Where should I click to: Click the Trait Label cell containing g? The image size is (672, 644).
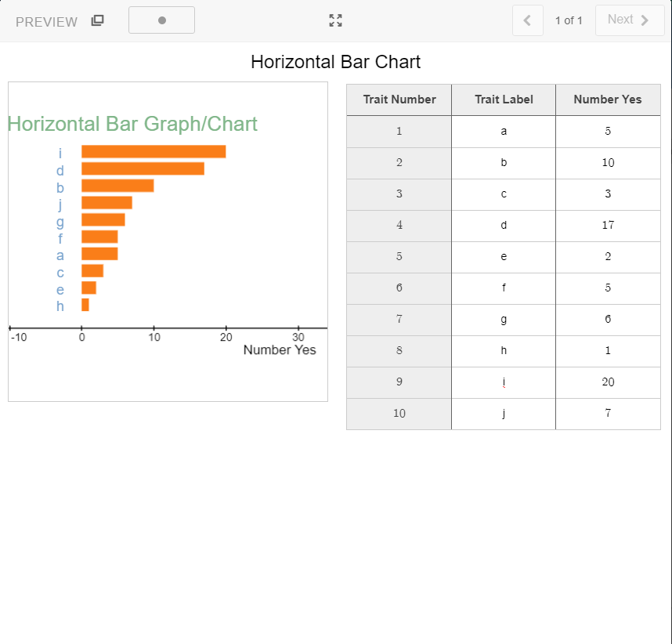(504, 320)
